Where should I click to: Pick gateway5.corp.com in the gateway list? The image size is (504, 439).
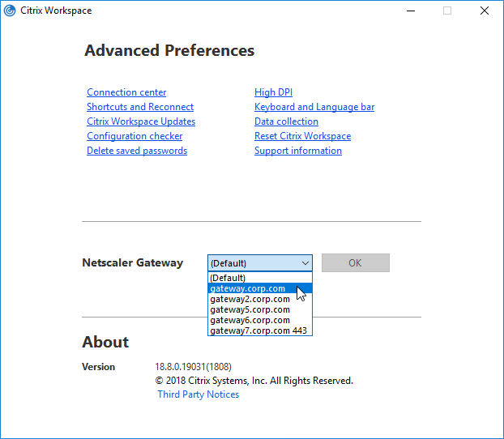click(260, 309)
